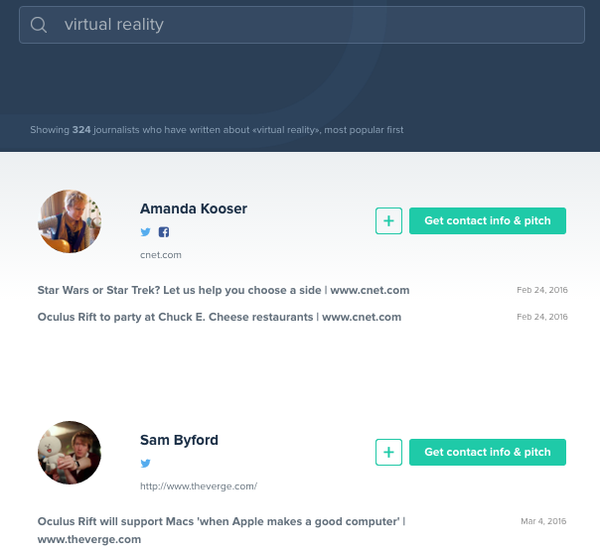
Task: Open Amanda Kooser's profile photo
Action: (x=70, y=221)
